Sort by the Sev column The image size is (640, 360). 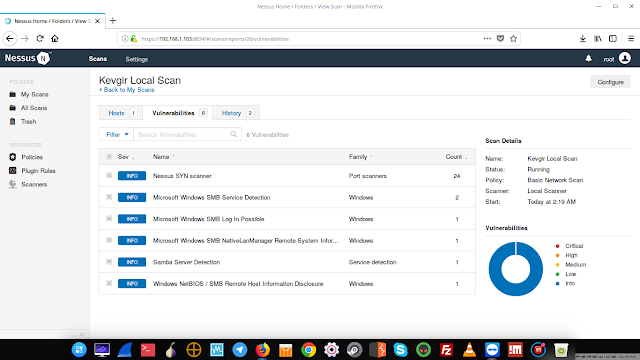(126, 157)
